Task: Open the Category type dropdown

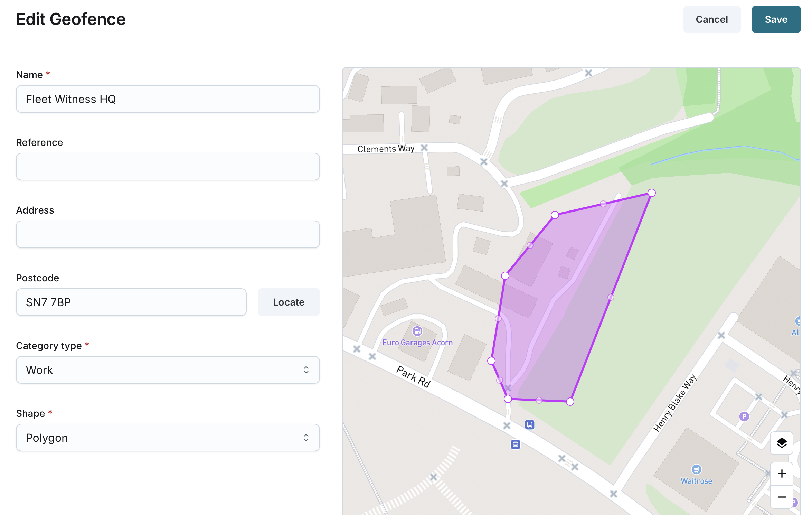Action: (x=168, y=370)
